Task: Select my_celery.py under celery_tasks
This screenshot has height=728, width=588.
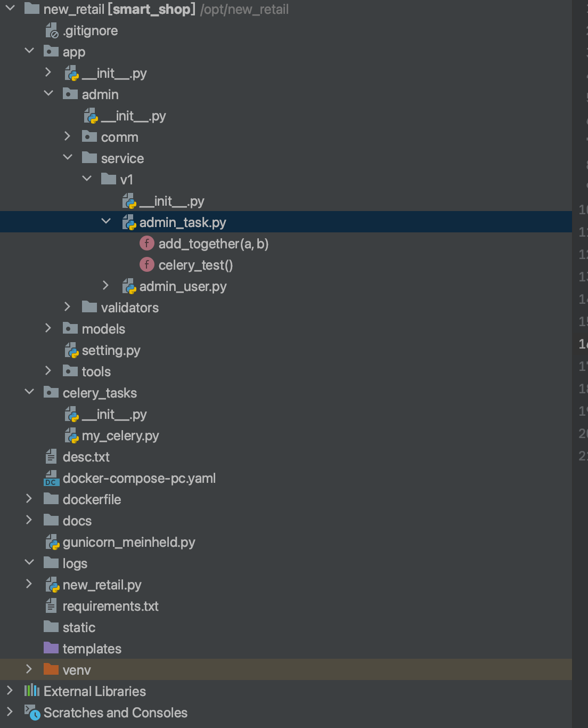Action: click(121, 435)
